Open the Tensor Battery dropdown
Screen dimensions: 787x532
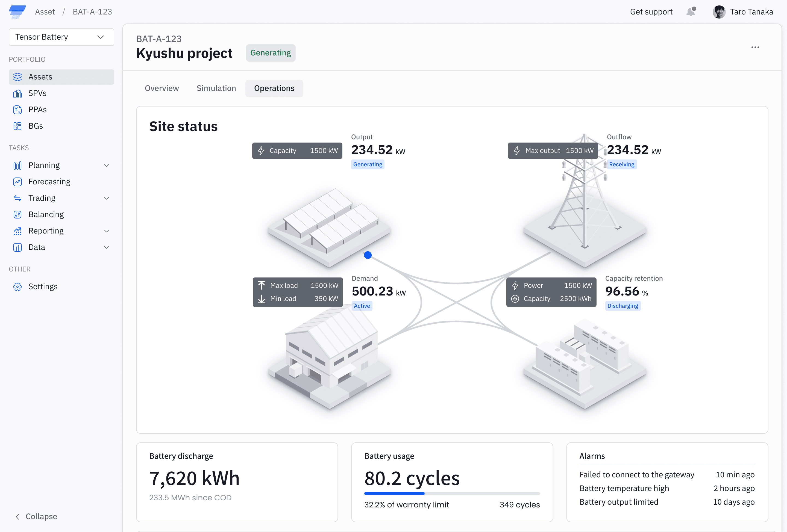(61, 37)
